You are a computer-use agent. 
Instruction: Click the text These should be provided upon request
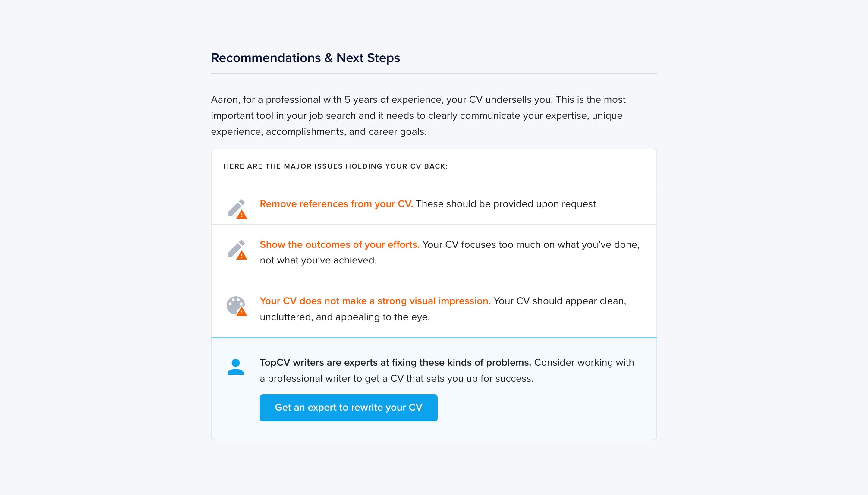(x=505, y=204)
